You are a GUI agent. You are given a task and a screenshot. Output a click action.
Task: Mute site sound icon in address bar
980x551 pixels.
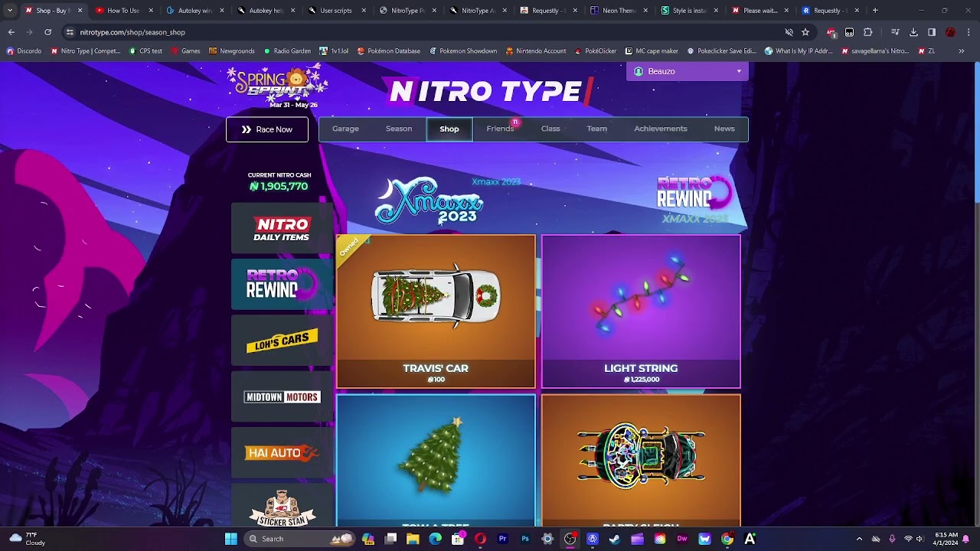[x=789, y=32]
